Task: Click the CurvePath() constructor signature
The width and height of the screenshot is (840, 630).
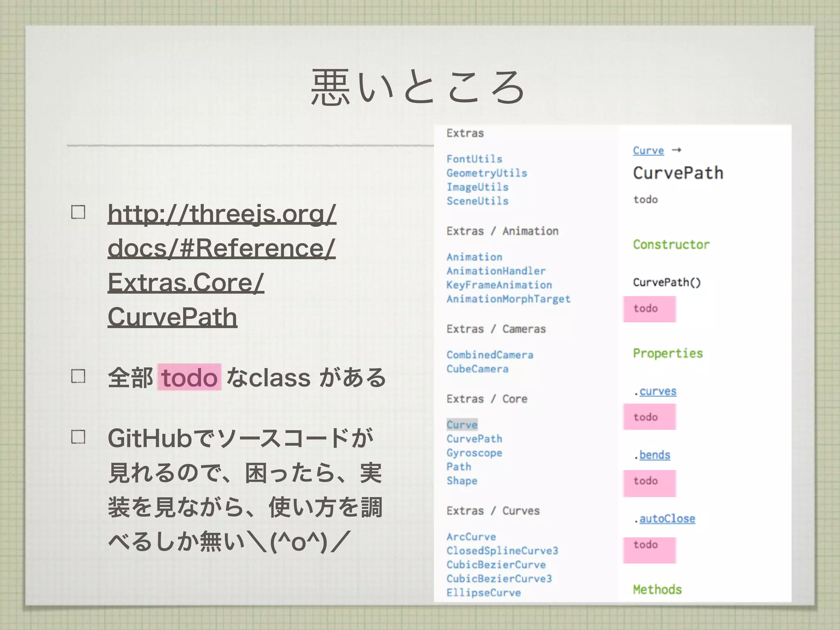Action: coord(667,283)
